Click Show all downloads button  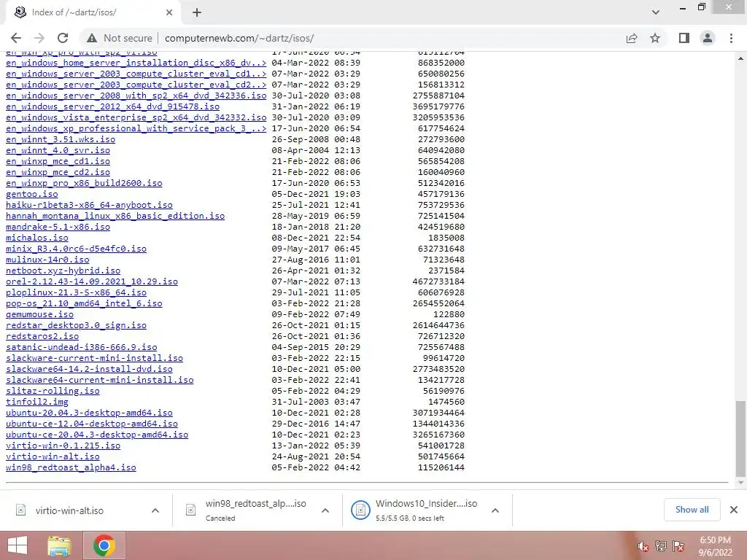pyautogui.click(x=692, y=510)
